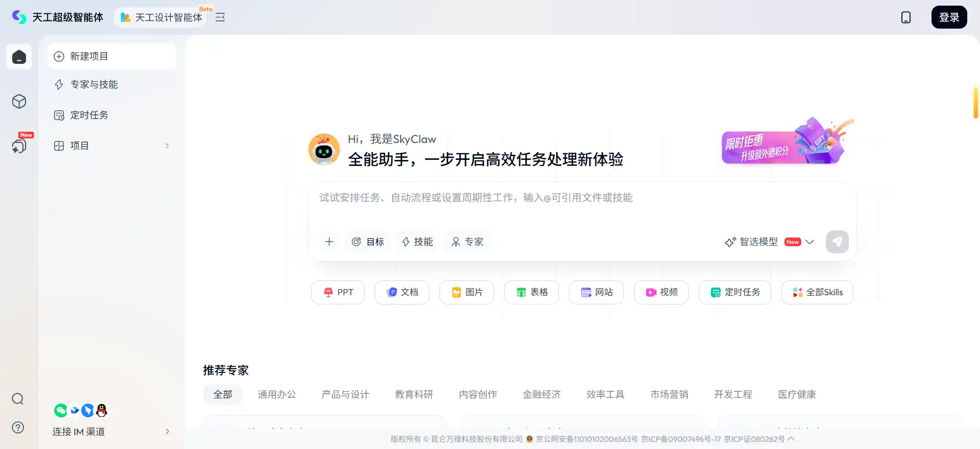Expand the 项目 chevron arrow

coord(167,146)
